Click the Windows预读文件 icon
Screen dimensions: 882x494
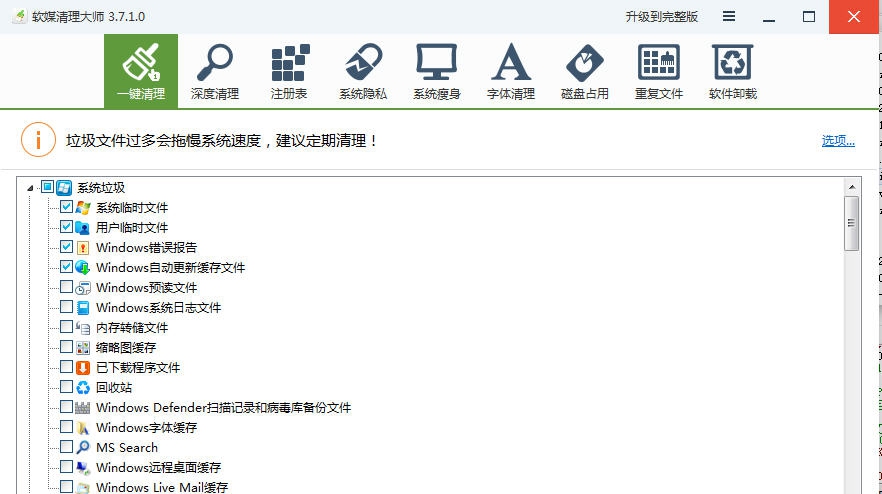point(83,288)
